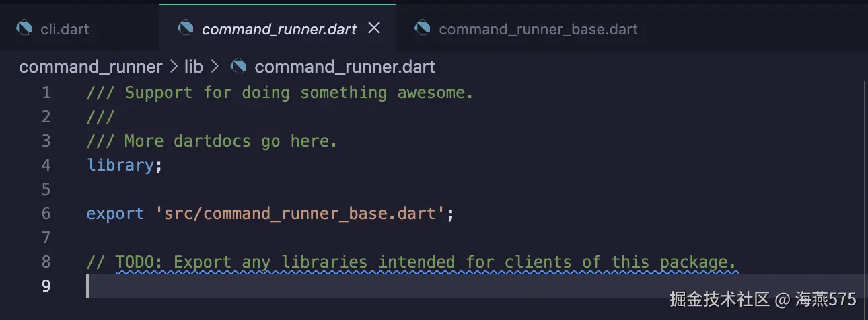Viewport: 868px width, 320px height.
Task: Click the empty '///' comment on line 2
Action: pos(101,117)
